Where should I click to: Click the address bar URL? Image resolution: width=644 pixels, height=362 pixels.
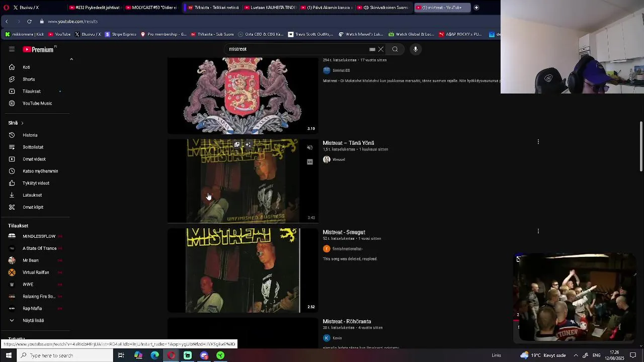coord(72,22)
